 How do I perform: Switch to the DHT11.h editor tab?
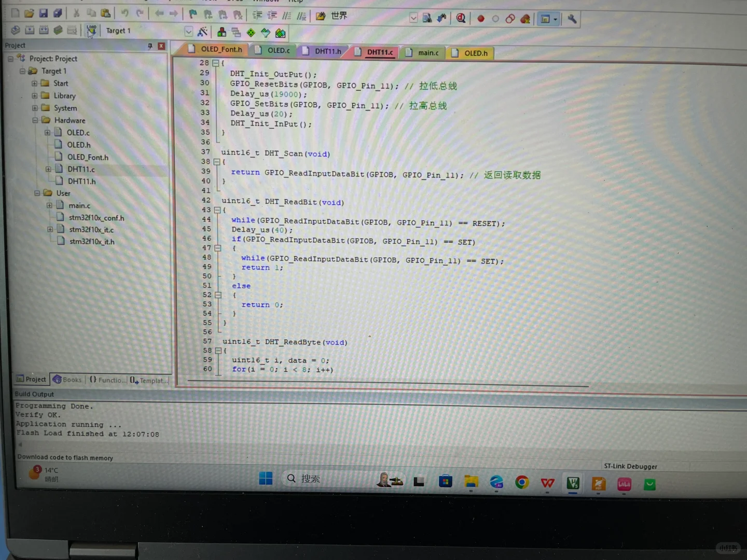click(322, 51)
